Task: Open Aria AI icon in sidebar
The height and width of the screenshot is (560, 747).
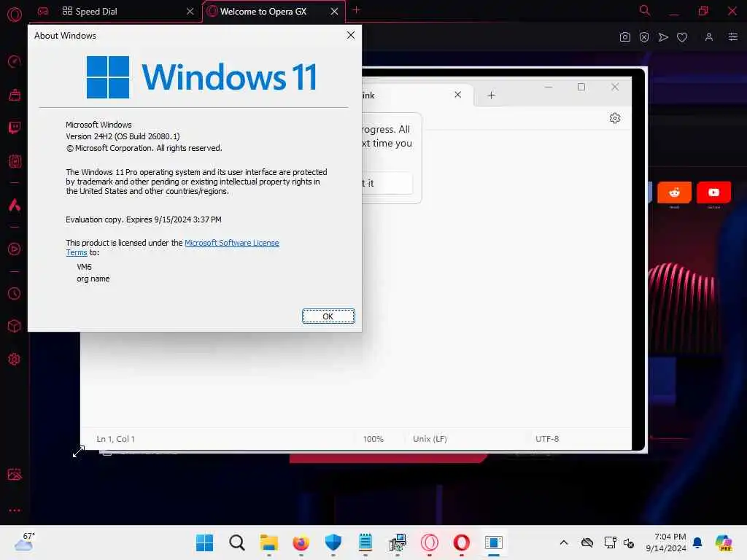Action: click(x=15, y=205)
